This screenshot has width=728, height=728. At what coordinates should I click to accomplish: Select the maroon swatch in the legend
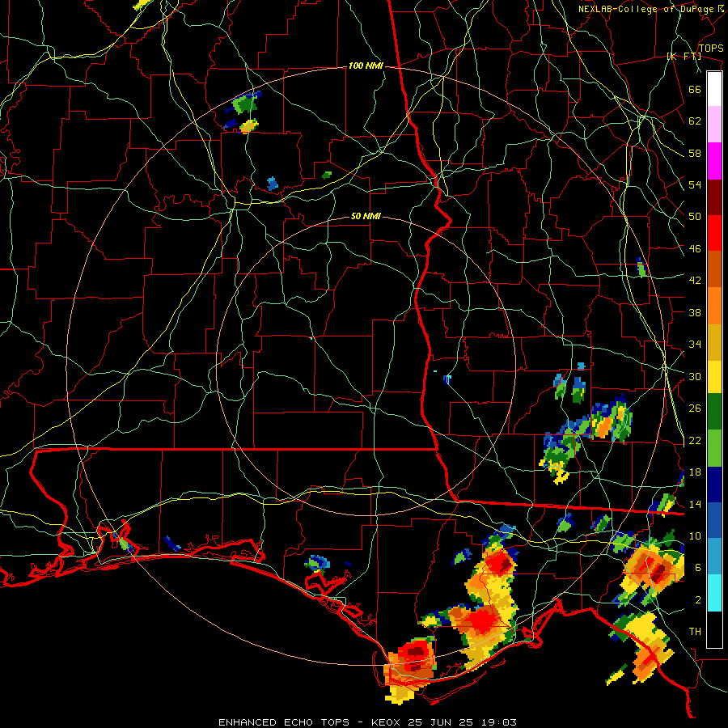click(714, 197)
